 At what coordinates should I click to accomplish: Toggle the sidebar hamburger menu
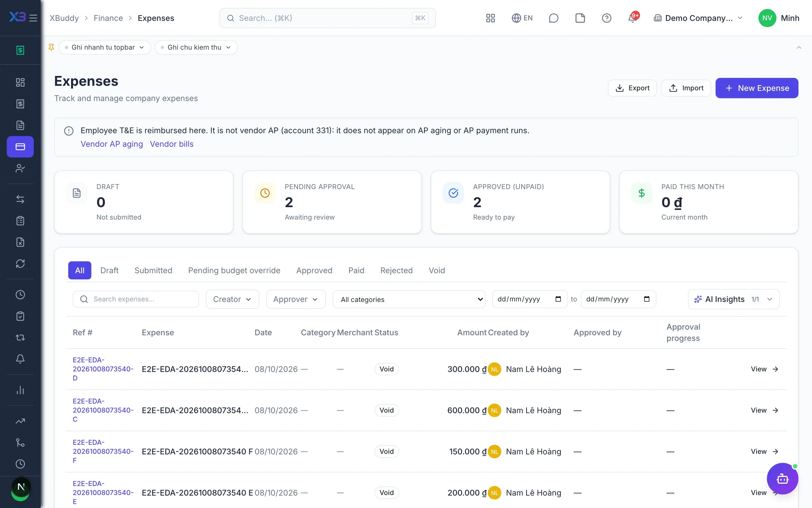[33, 18]
